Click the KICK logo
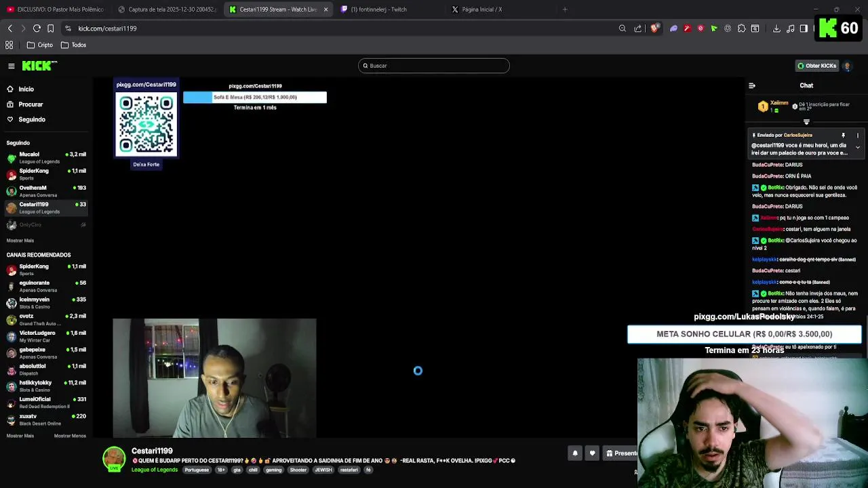This screenshot has height=488, width=868. (39, 66)
